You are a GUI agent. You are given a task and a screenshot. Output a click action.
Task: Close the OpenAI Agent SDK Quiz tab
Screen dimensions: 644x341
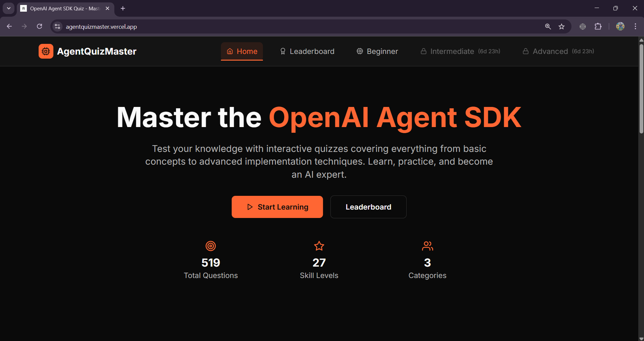pos(107,8)
